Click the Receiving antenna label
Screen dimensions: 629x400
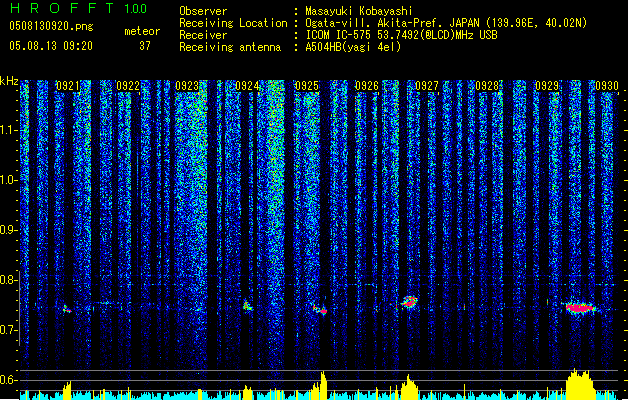(x=230, y=47)
